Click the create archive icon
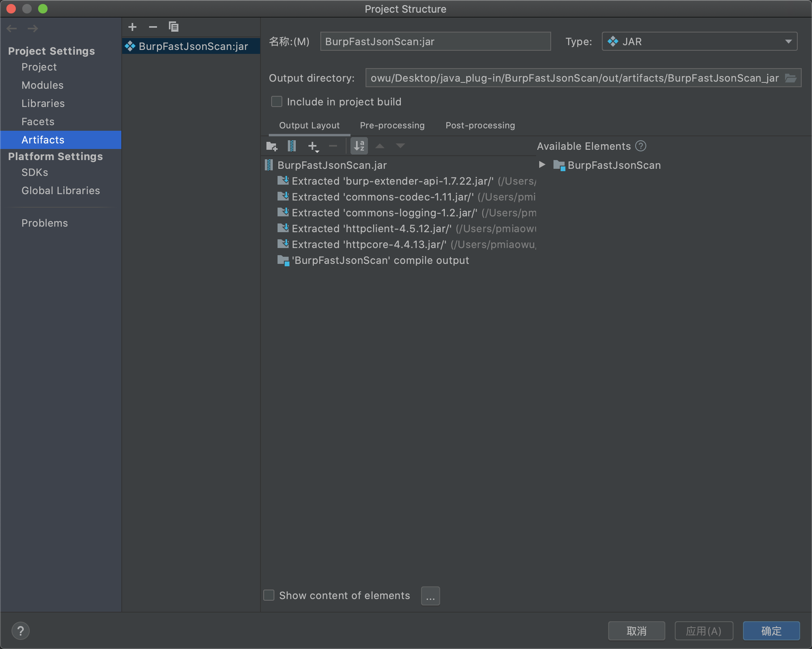Screen dimensions: 812x649 (292, 146)
